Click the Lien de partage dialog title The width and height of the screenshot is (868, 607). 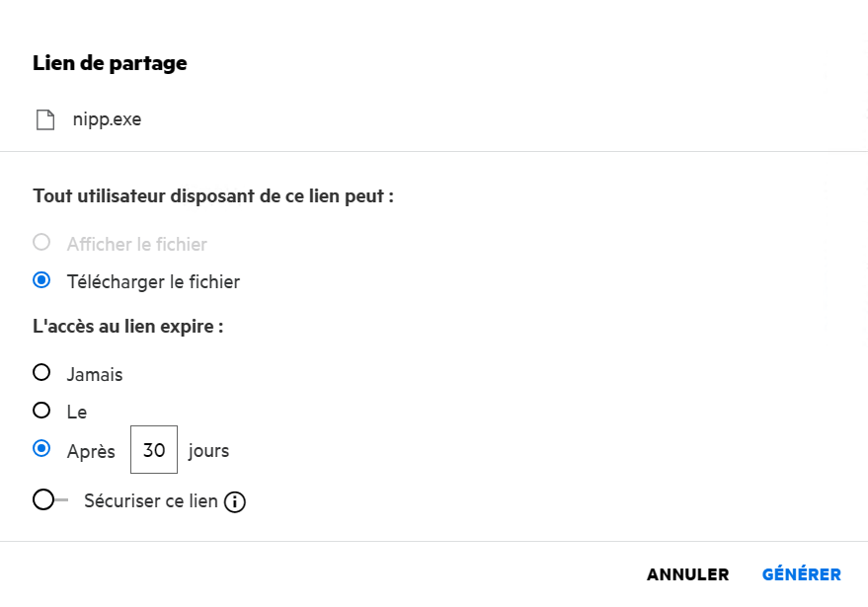110,63
